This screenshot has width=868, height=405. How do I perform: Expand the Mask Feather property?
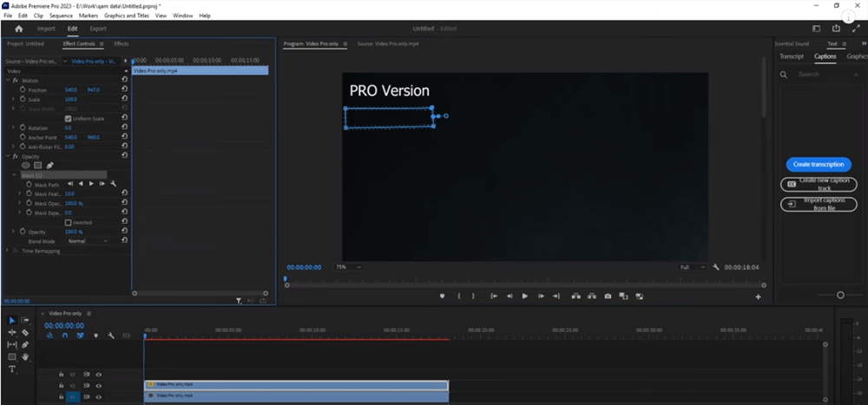click(x=19, y=193)
